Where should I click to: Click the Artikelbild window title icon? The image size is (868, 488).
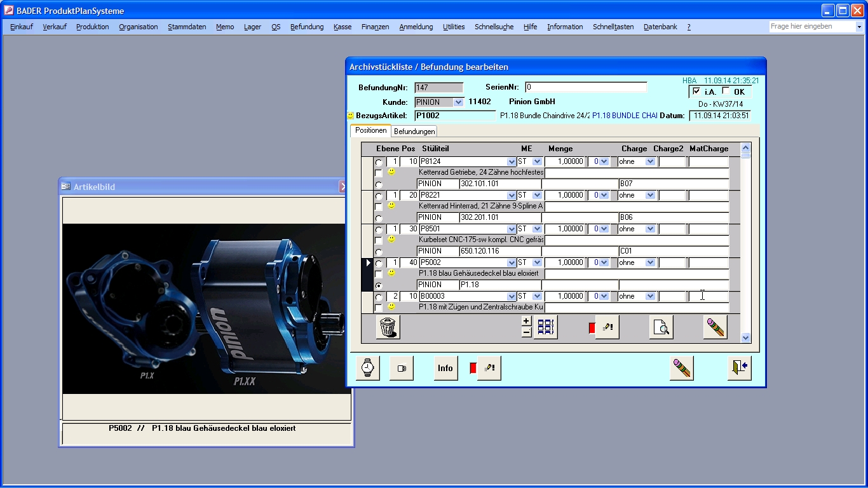65,187
